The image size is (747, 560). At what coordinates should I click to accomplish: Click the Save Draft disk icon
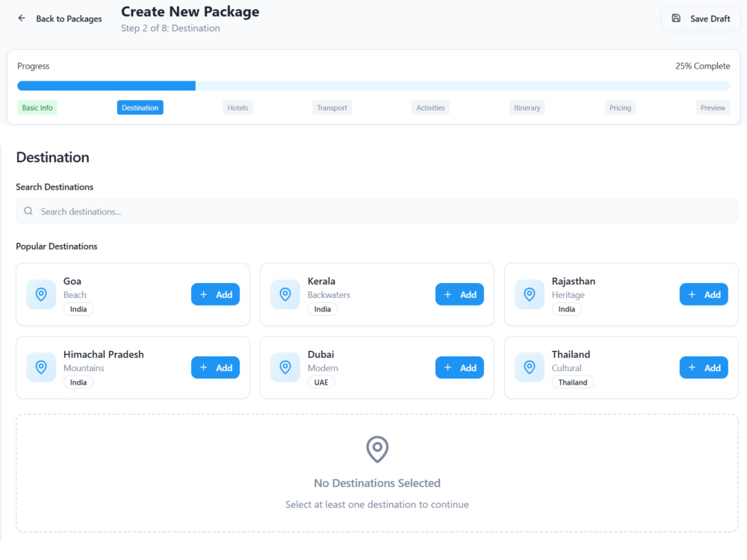click(675, 18)
